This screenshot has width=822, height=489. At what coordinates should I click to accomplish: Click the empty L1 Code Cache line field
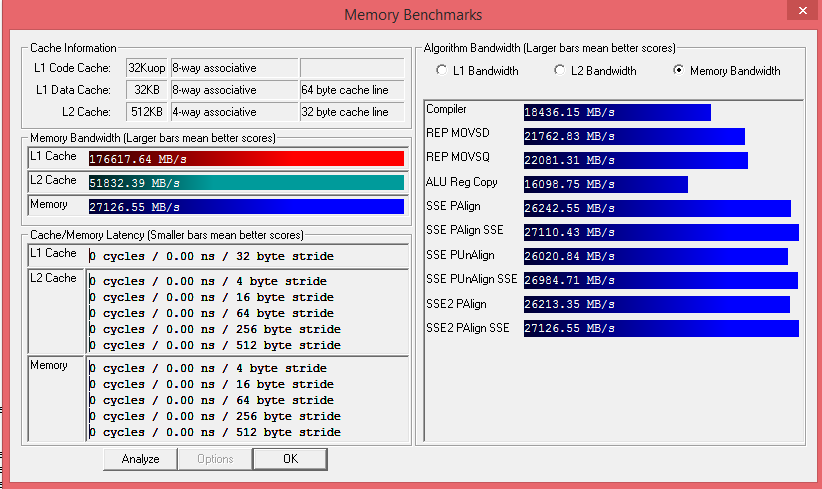[352, 68]
